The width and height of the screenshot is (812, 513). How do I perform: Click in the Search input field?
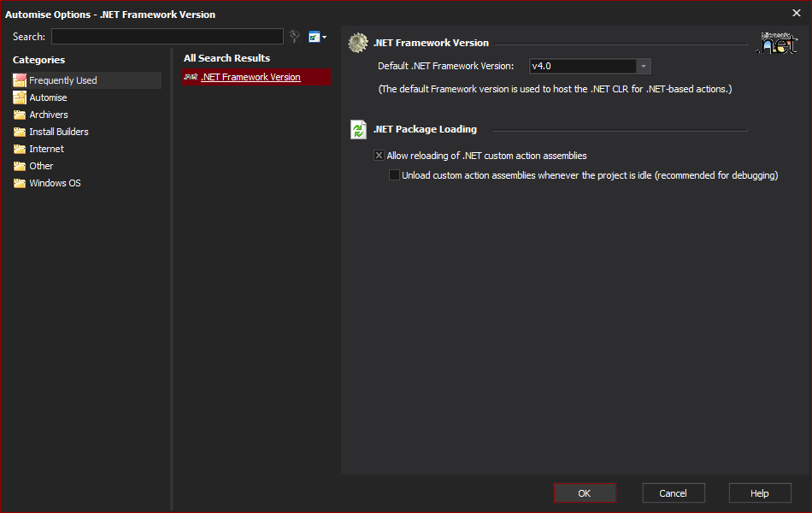[168, 37]
